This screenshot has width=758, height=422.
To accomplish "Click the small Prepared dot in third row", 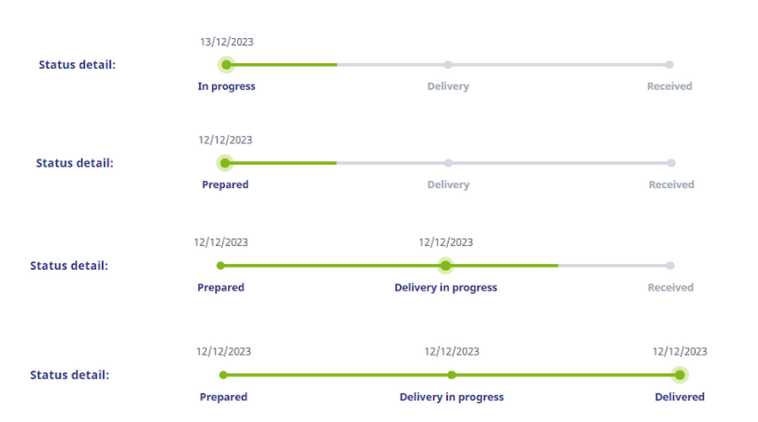I will (x=220, y=265).
